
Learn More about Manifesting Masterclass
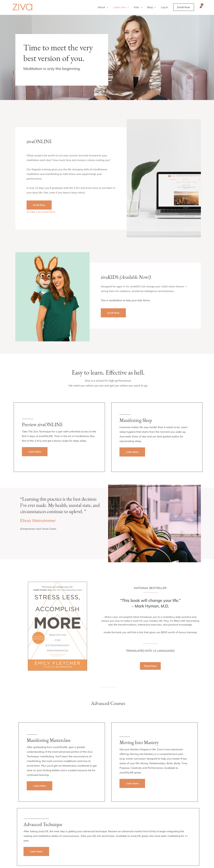tap(40, 786)
